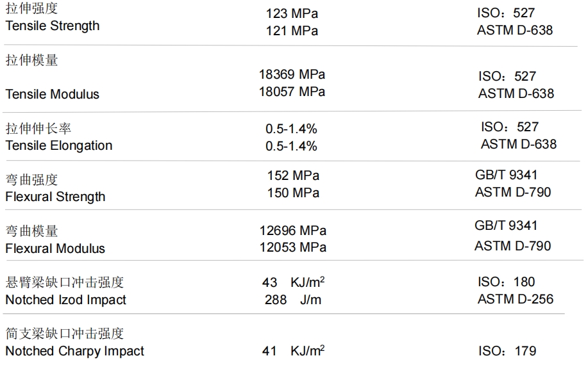
Task: Click the 150 MPa value
Action: coord(293,193)
